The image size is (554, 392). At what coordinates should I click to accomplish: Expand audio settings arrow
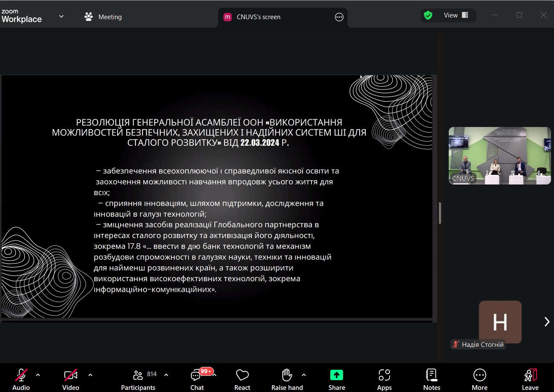pos(38,375)
